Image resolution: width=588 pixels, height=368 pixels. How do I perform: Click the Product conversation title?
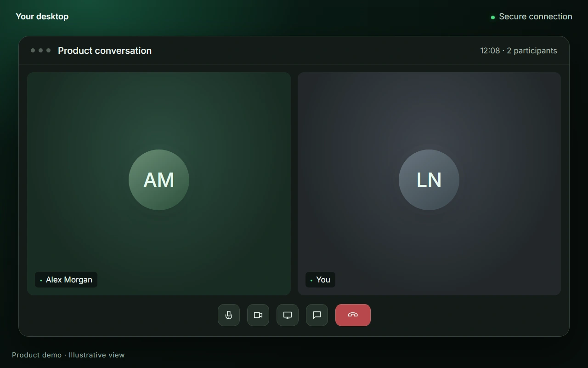105,51
